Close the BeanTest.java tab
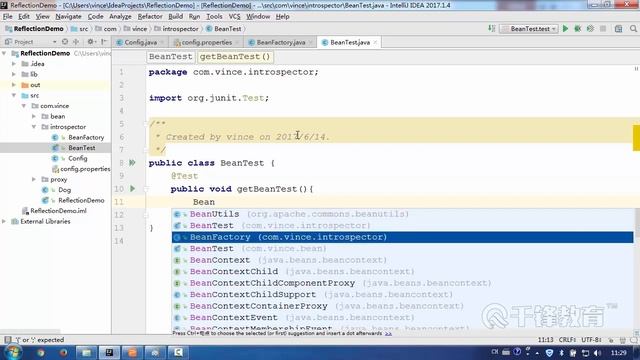This screenshot has width=640, height=360. coord(375,42)
